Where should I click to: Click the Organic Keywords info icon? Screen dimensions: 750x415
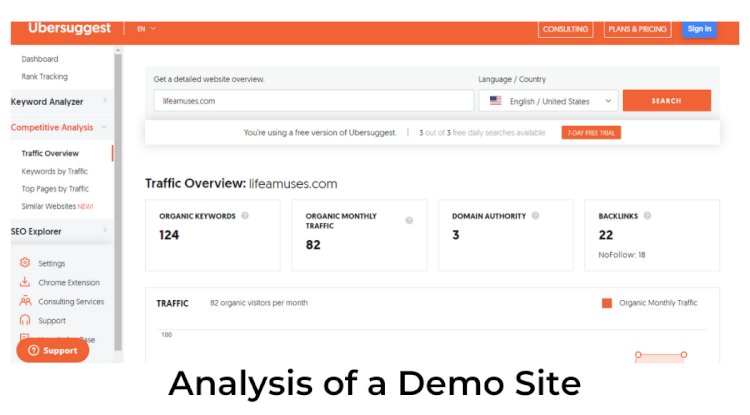point(245,216)
